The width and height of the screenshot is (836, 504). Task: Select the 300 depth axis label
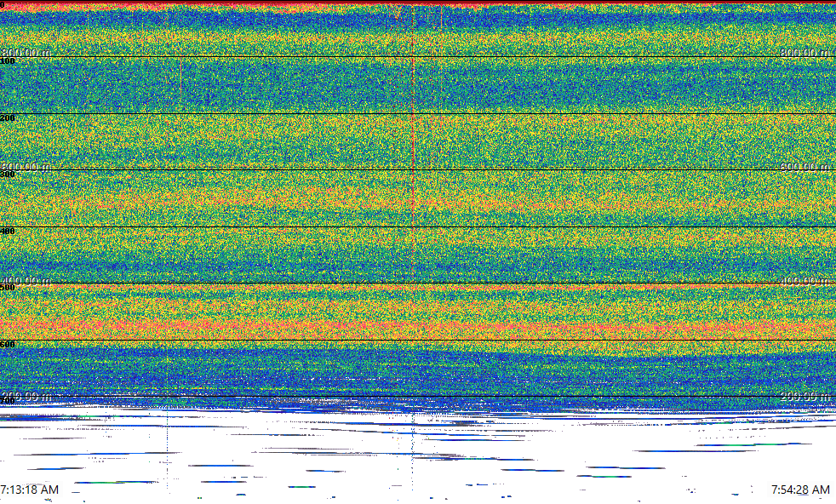pyautogui.click(x=8, y=175)
